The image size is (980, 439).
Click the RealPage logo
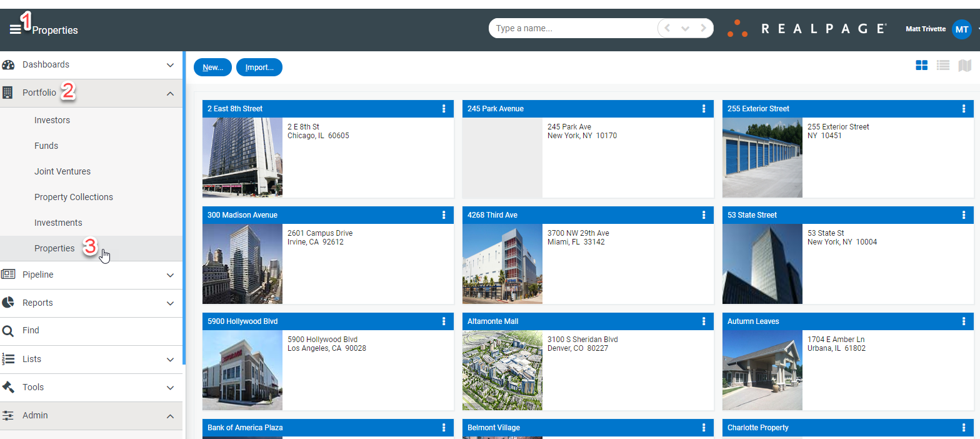click(x=807, y=29)
